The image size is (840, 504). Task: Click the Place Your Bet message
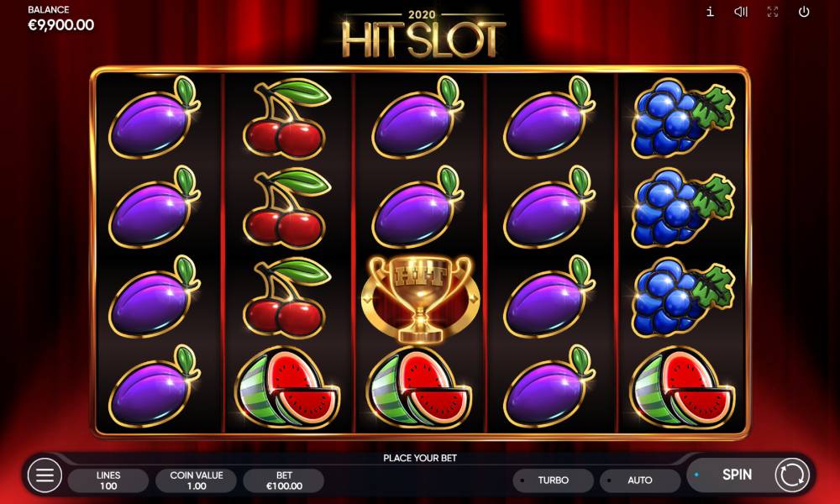click(x=420, y=458)
